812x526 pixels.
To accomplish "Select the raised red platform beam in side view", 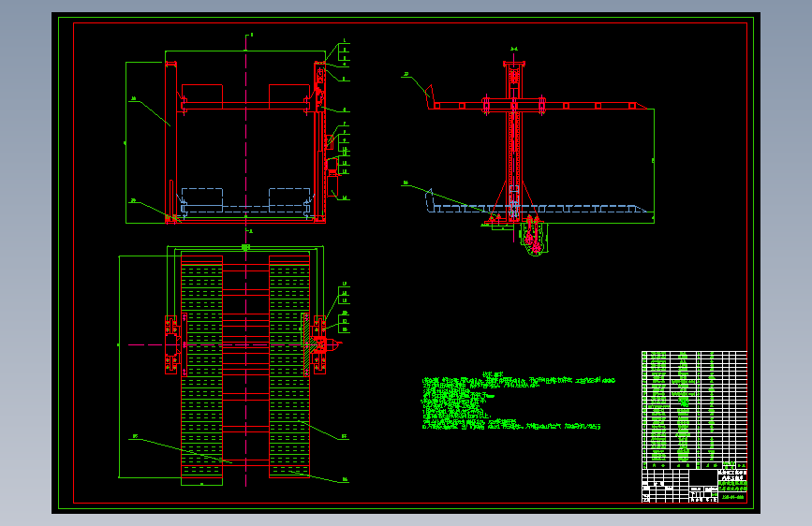I will 536,106.
